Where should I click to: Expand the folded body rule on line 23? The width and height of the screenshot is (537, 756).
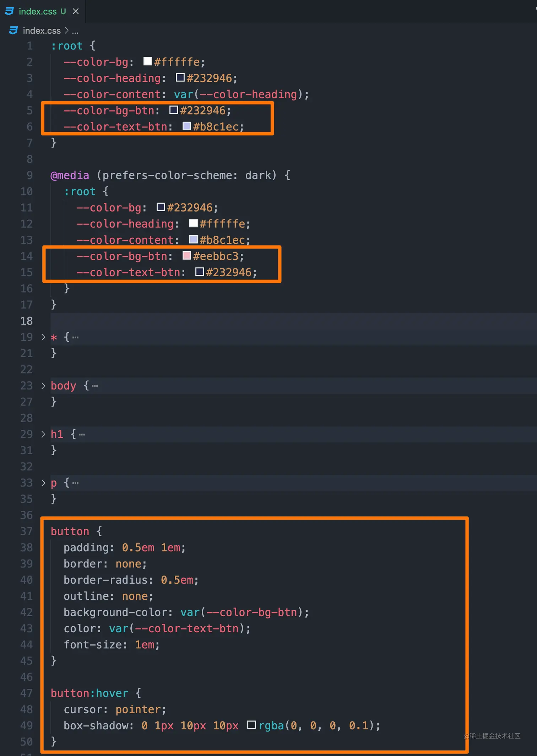pos(43,386)
